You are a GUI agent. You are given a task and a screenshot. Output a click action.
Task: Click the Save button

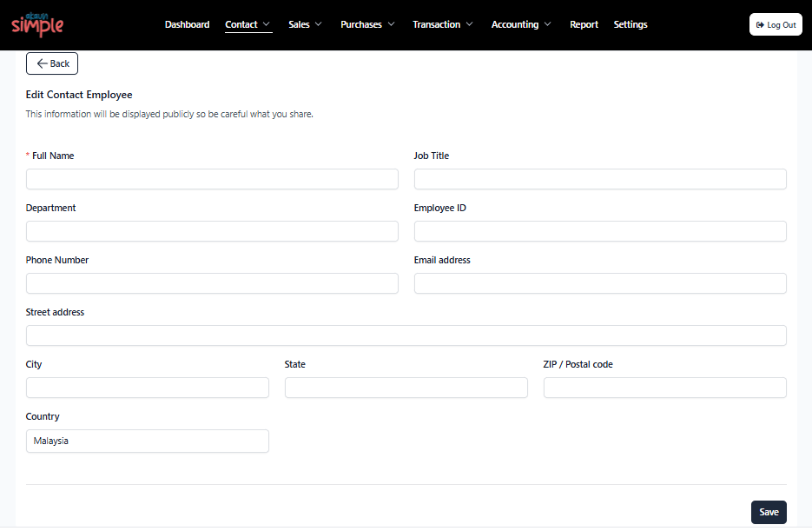coord(769,512)
